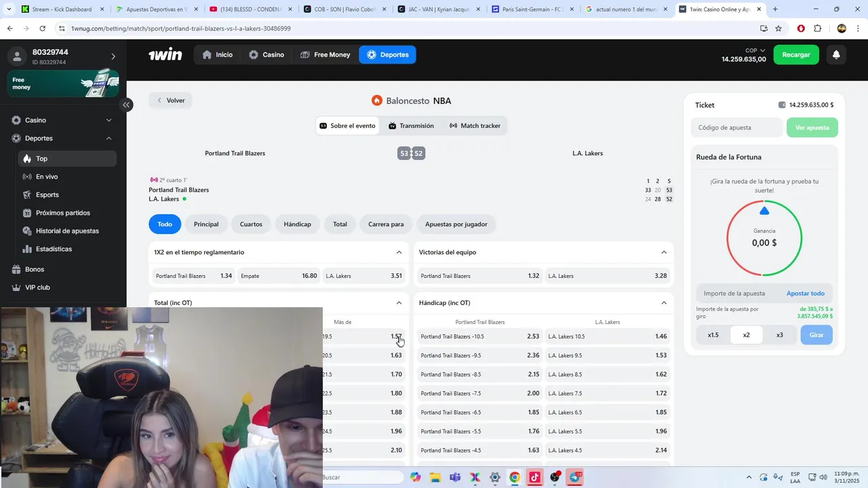Open TikTok from the taskbar
Viewport: 868px width, 488px height.
click(534, 477)
